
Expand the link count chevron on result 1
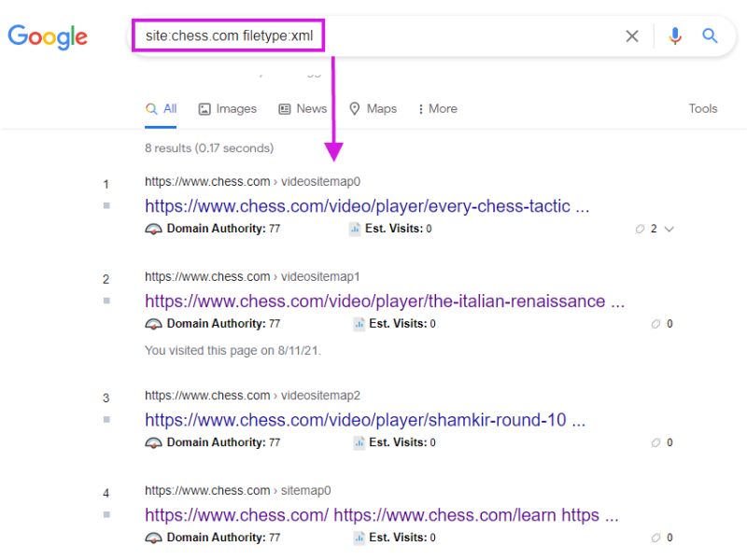coord(669,229)
